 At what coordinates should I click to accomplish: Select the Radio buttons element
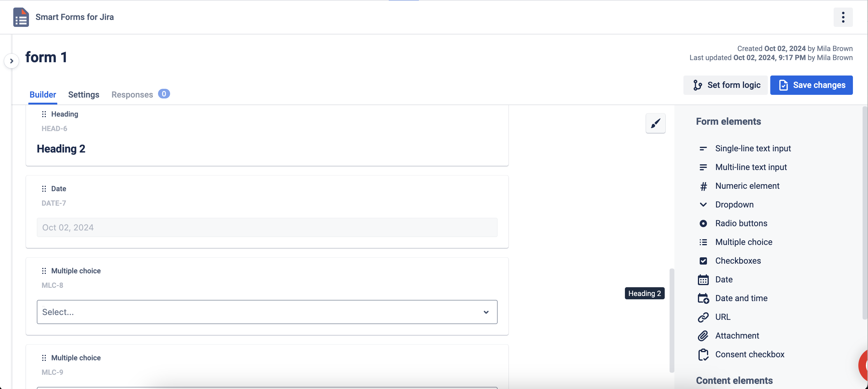741,223
